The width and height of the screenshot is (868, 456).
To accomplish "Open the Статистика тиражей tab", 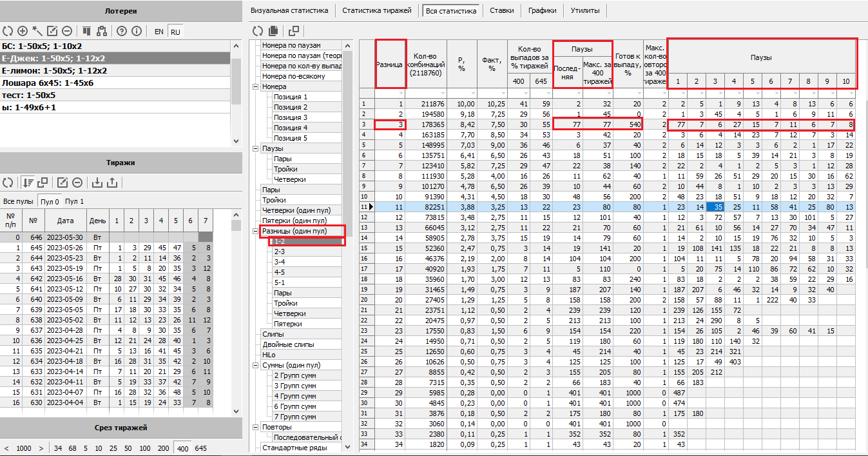I will pos(377,10).
